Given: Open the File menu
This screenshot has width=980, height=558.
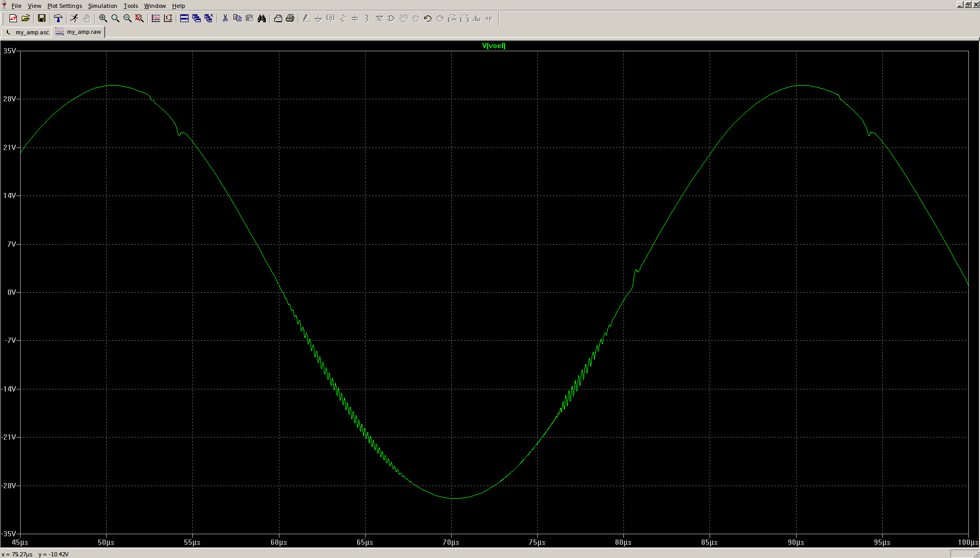Looking at the screenshot, I should (16, 6).
